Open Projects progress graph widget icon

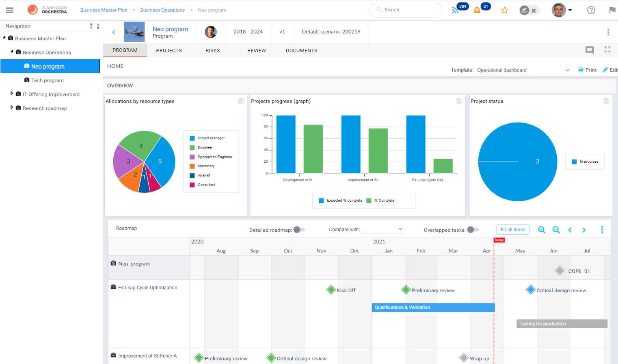[460, 101]
